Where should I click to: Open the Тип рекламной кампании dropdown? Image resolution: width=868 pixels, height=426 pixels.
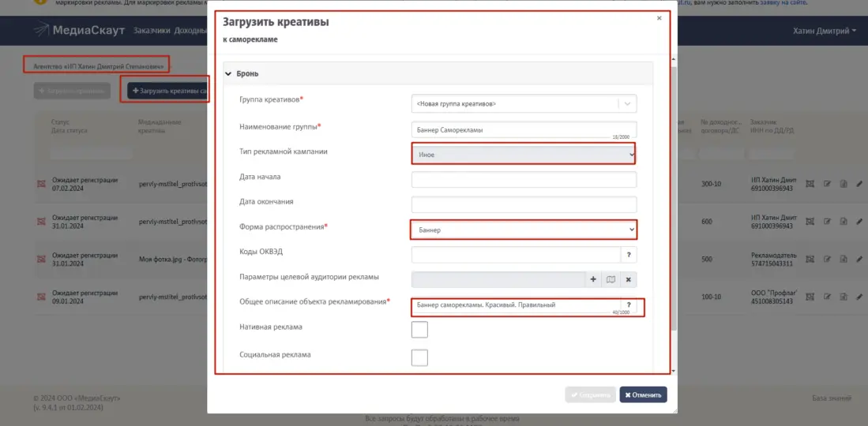[x=524, y=155]
